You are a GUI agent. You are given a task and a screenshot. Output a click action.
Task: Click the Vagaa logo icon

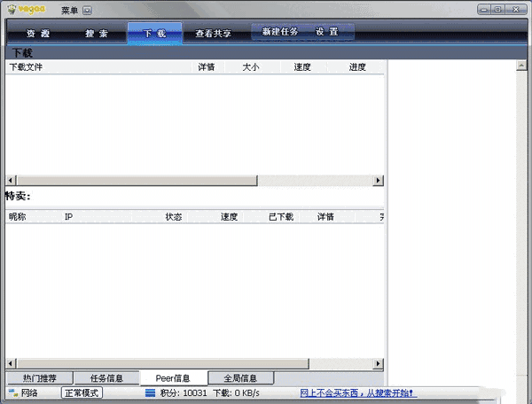coord(12,9)
